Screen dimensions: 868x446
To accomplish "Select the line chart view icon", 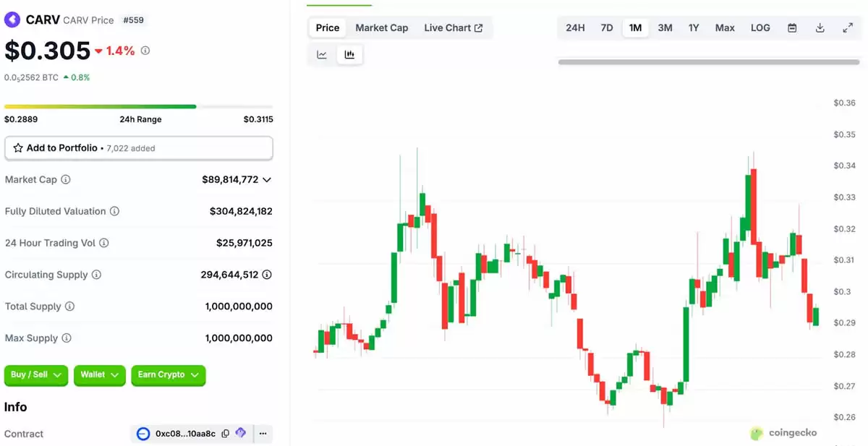I will pyautogui.click(x=321, y=53).
